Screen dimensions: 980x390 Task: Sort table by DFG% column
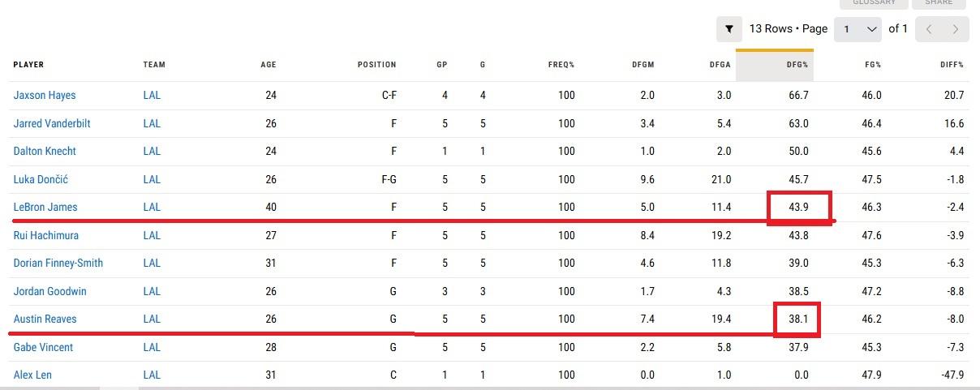point(797,65)
